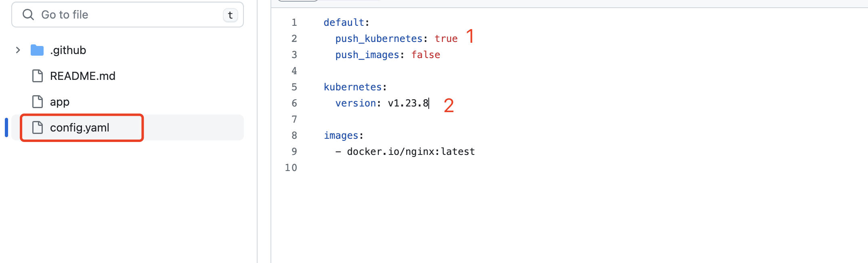This screenshot has width=868, height=263.
Task: Open the README.md tree entry
Action: tap(82, 76)
